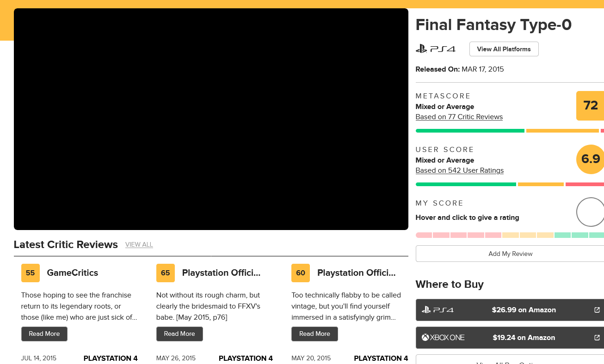The width and height of the screenshot is (604, 364).
Task: Select the first green My Score rating segment
Action: (562, 235)
